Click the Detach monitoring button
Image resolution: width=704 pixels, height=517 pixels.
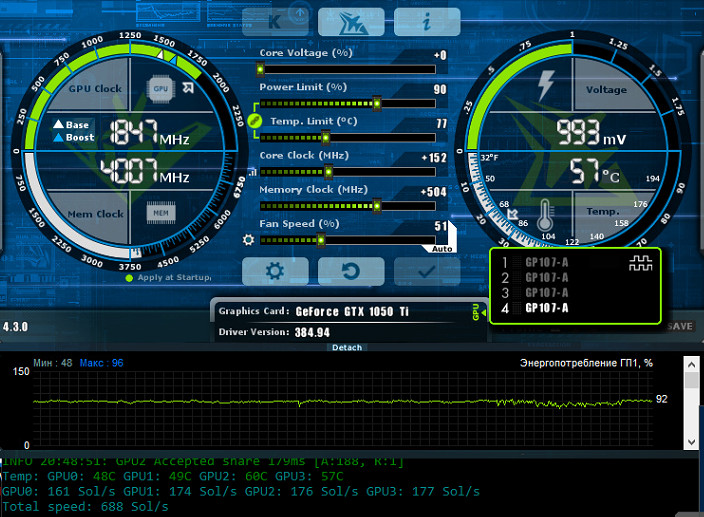347,347
